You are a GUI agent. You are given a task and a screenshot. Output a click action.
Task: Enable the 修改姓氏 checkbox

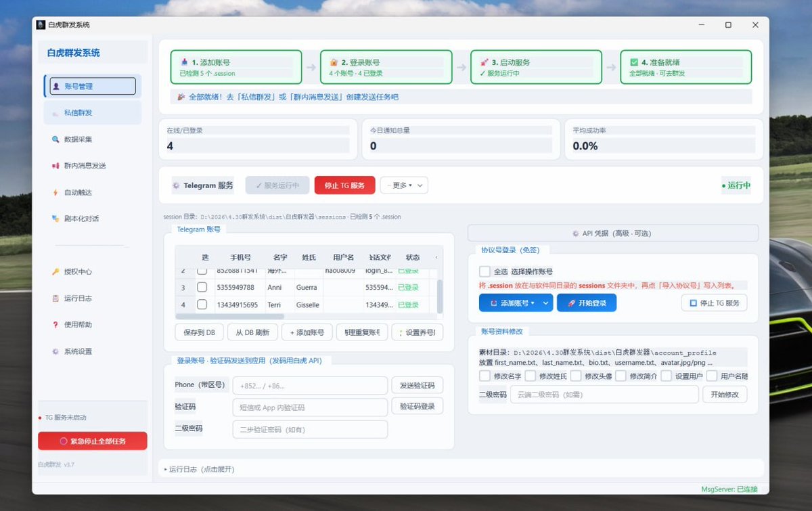tap(531, 376)
